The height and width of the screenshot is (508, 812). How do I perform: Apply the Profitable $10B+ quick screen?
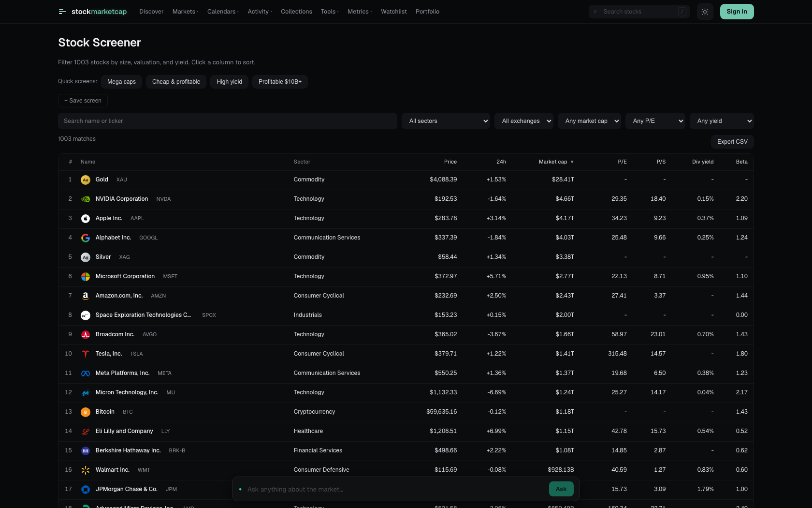280,82
